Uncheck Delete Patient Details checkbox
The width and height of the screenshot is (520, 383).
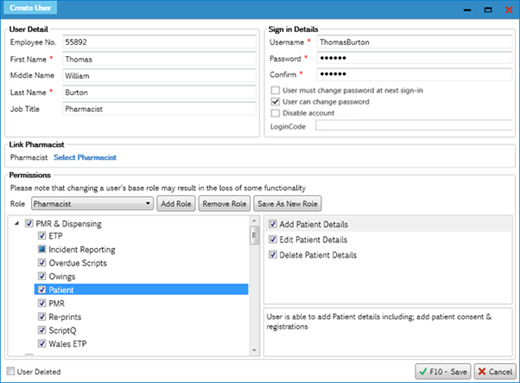(273, 255)
